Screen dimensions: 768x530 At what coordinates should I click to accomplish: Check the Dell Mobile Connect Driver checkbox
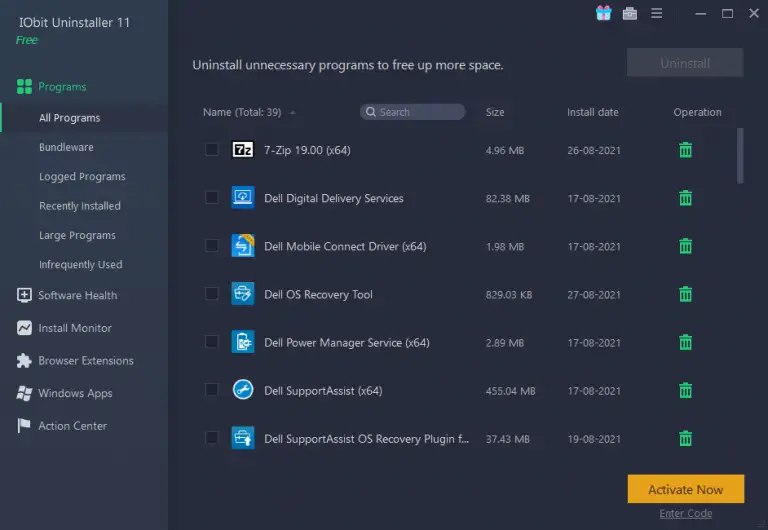tap(212, 245)
